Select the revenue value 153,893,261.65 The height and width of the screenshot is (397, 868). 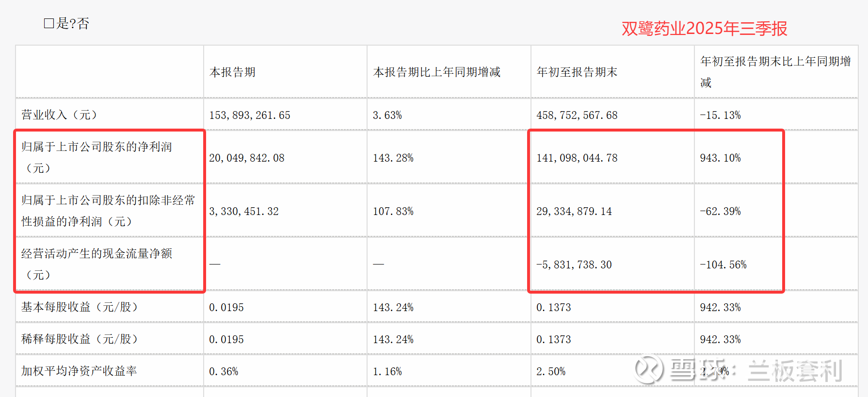pyautogui.click(x=250, y=116)
